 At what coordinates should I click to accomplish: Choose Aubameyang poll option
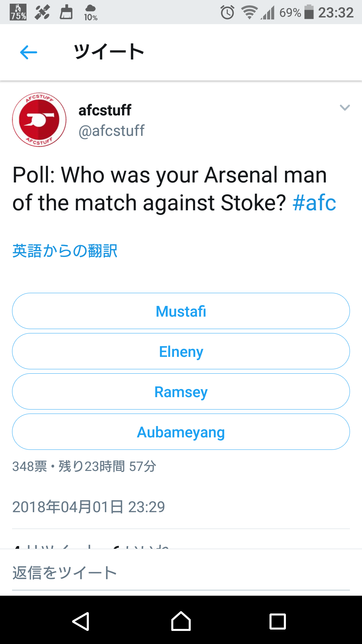pos(181,432)
